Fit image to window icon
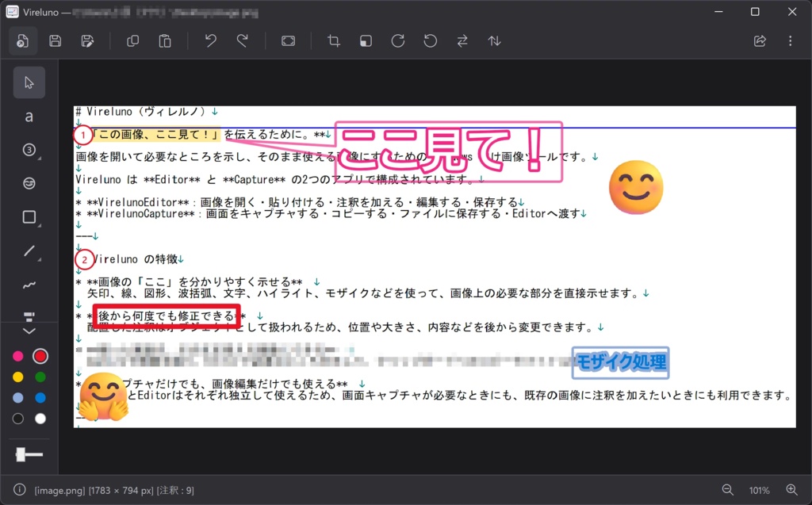Screen dimensions: 812x505 289,41
